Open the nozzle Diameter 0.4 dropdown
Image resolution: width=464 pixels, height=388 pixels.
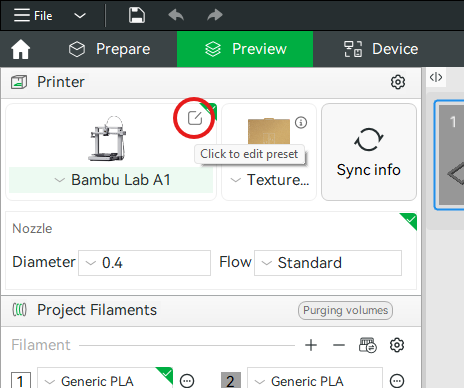[x=144, y=263]
